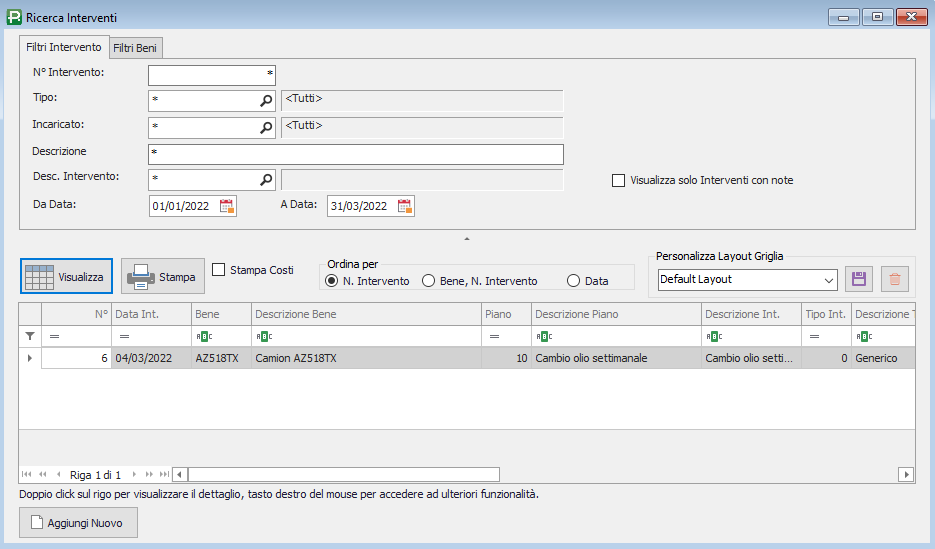Click the Desc. Intervento magnifier search icon
Screen dimensions: 935x549
click(267, 180)
